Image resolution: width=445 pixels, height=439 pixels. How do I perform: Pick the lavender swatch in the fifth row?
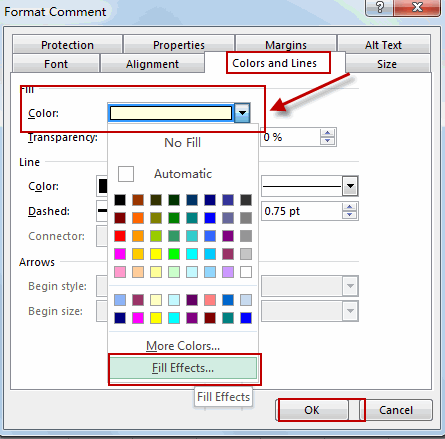click(x=228, y=272)
